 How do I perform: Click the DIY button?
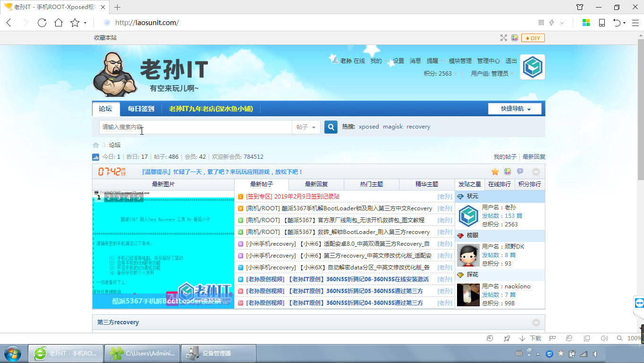[533, 38]
